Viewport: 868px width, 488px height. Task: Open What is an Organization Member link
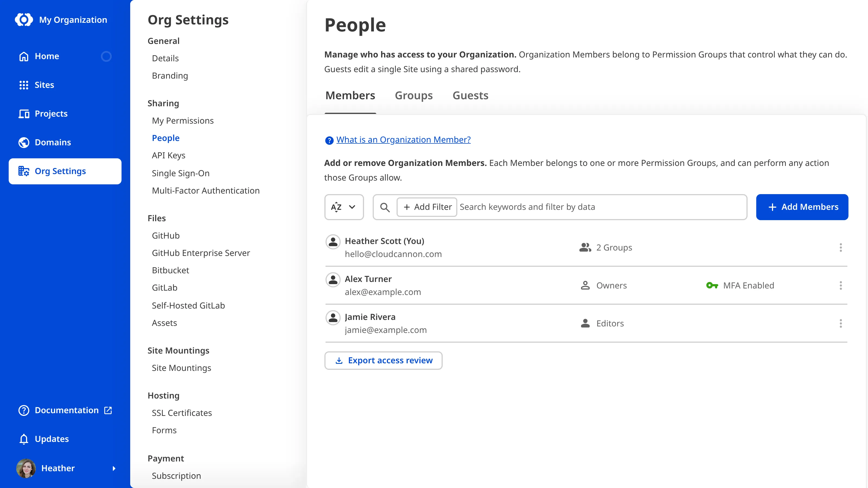tap(403, 140)
